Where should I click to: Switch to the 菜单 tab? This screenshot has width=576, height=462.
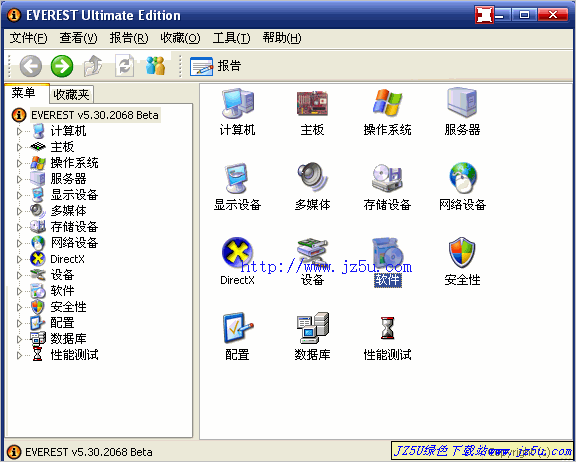26,93
